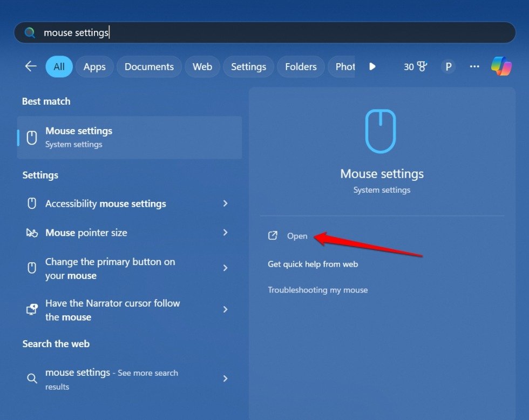Click the search magnifier icon
The height and width of the screenshot is (420, 529).
pos(30,32)
